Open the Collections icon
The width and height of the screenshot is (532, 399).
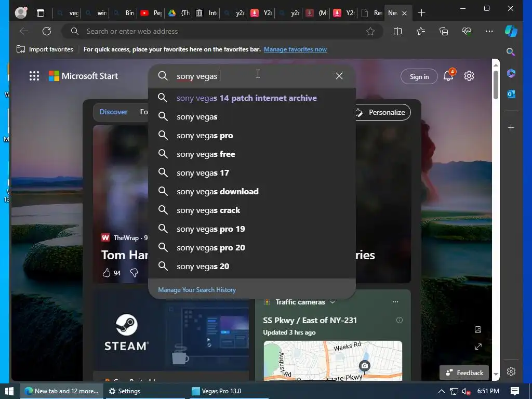click(444, 31)
